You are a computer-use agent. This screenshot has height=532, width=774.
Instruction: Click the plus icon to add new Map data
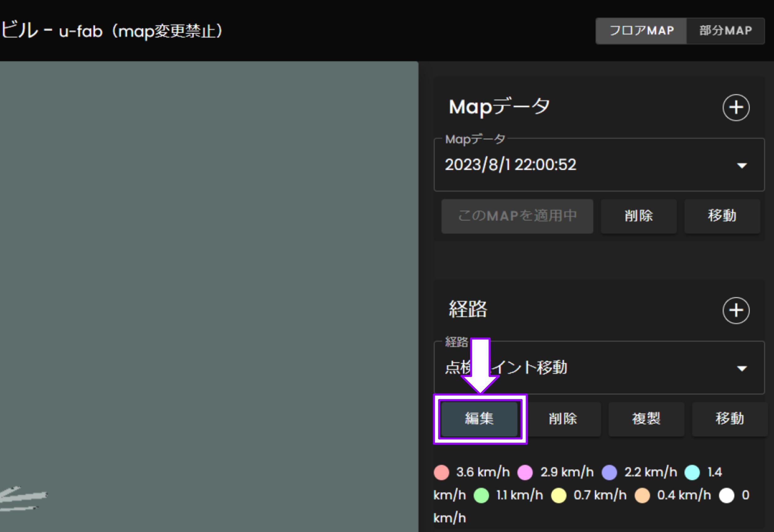tap(736, 107)
